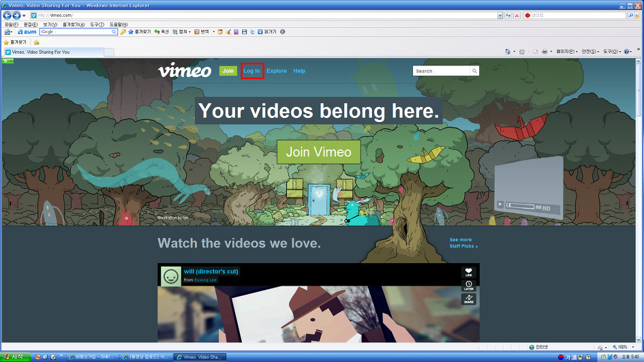Go back with the browser Back arrow
The height and width of the screenshot is (362, 644).
[7, 15]
